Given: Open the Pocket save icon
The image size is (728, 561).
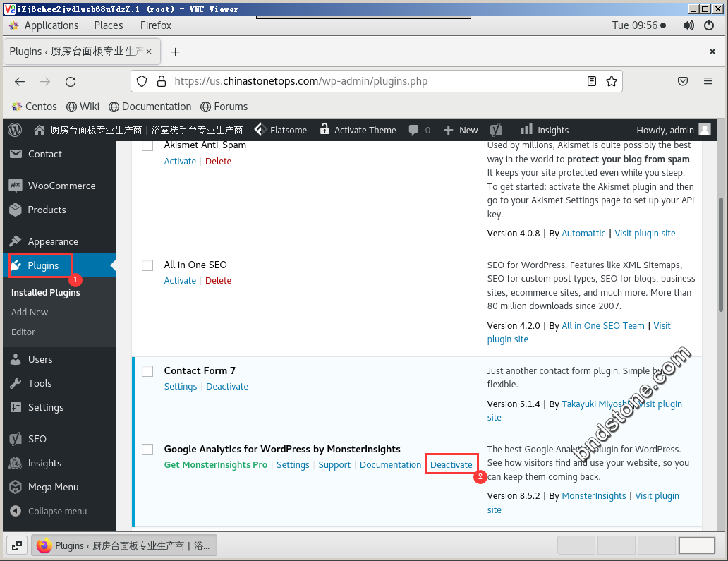Looking at the screenshot, I should 683,81.
